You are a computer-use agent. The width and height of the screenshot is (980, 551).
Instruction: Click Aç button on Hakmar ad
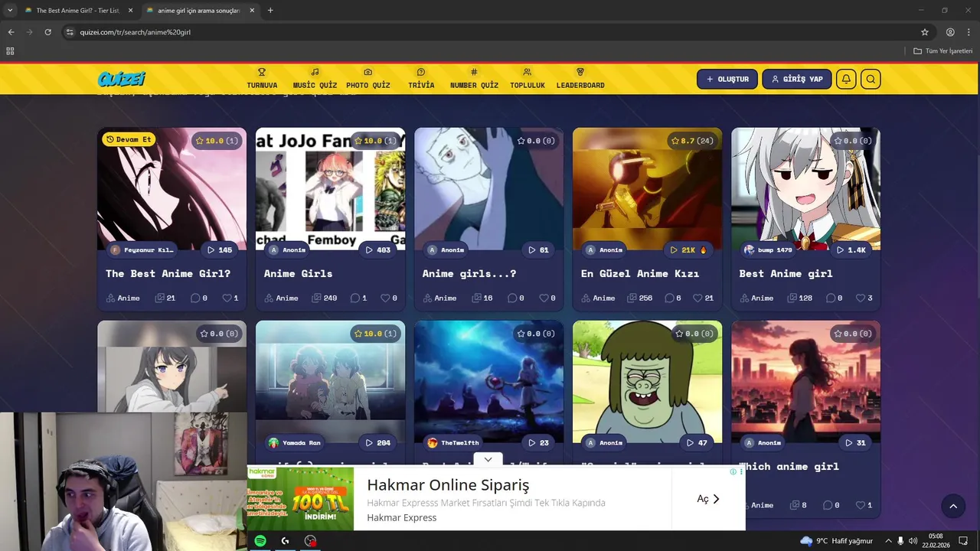tap(708, 499)
